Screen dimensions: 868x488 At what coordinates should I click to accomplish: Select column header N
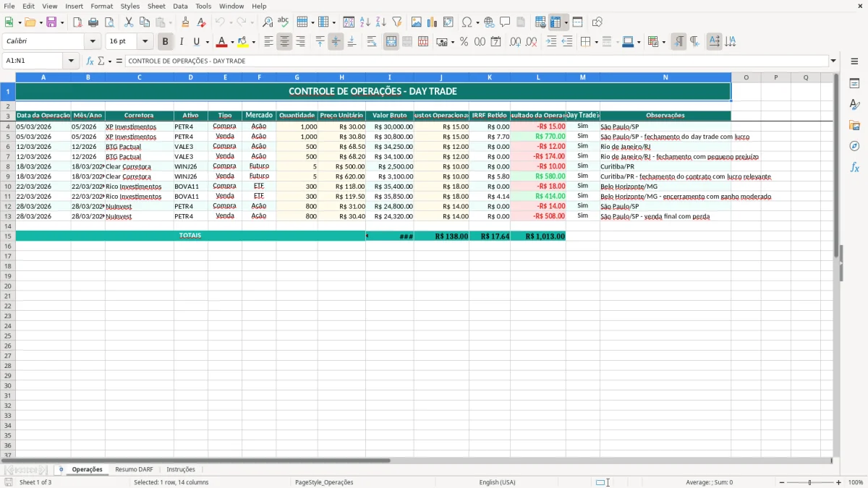[665, 77]
